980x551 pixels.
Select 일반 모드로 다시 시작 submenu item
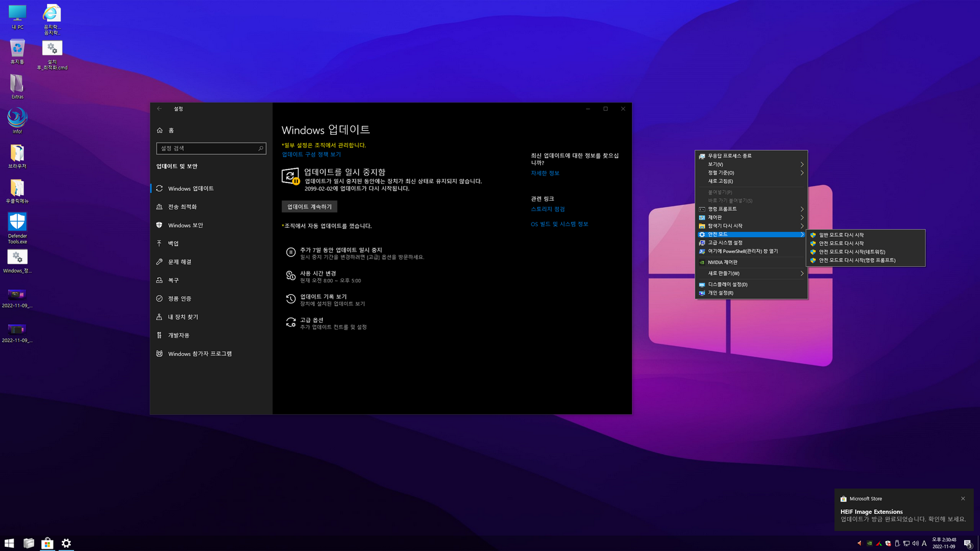(866, 235)
